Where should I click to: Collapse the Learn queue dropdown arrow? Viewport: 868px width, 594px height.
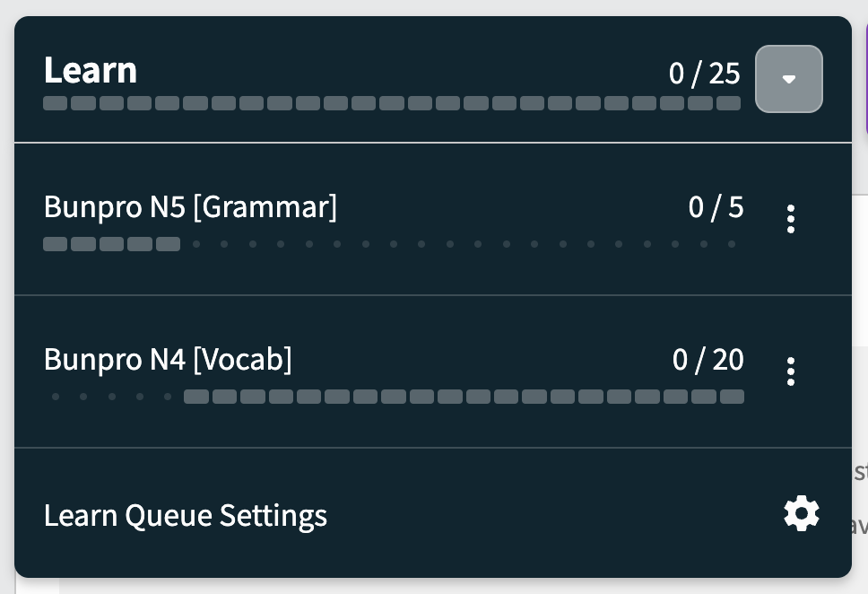coord(789,79)
